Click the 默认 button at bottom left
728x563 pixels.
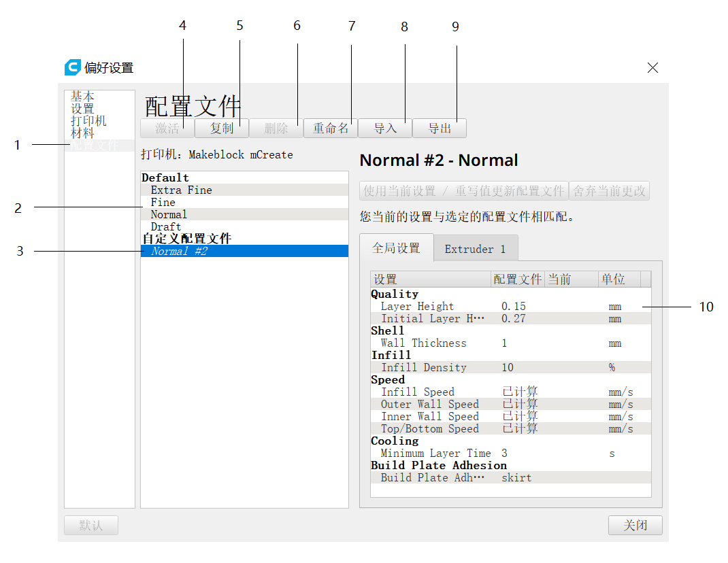(91, 526)
